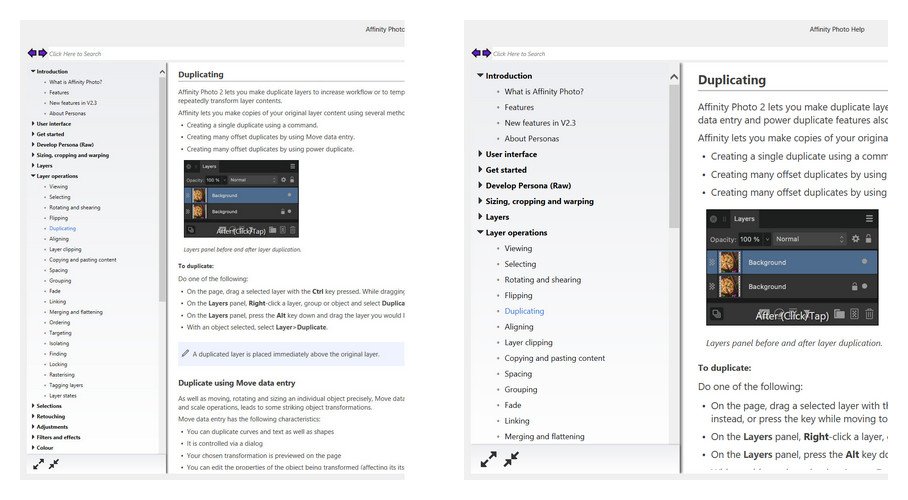Open New features in V2.3 in left window
This screenshot has height=500, width=908.
point(73,103)
